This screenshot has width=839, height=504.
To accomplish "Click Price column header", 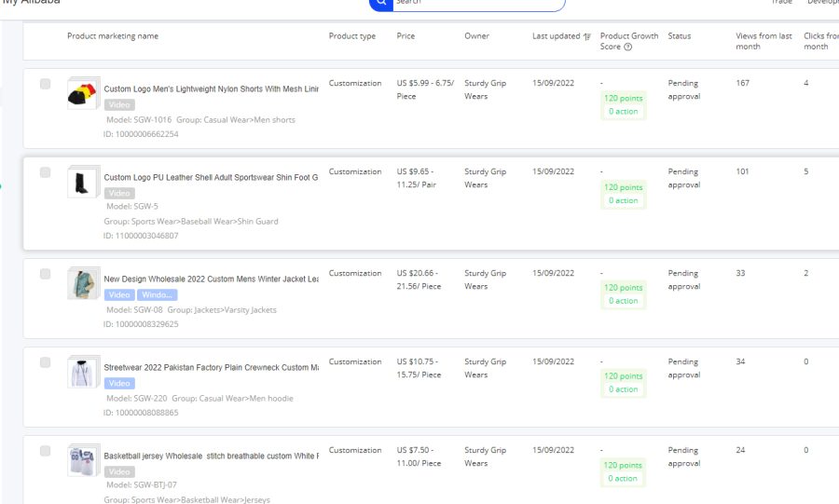I will coord(406,36).
